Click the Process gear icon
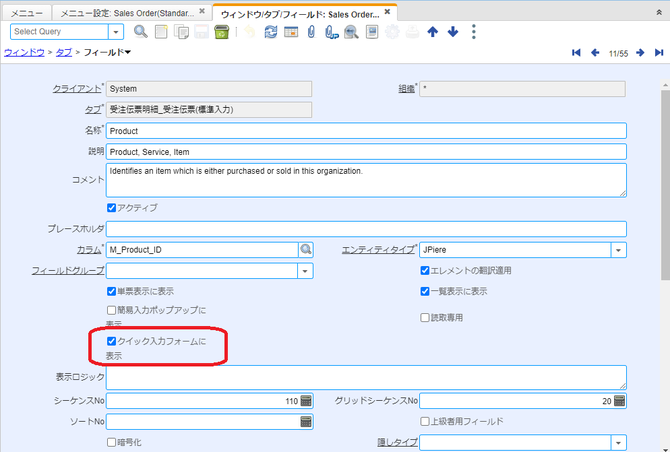 (392, 32)
